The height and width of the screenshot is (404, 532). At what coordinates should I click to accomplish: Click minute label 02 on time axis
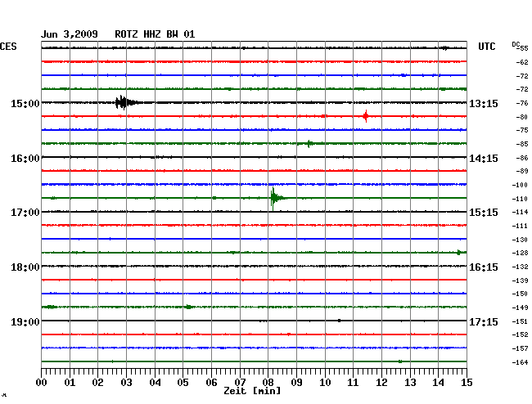pos(97,383)
